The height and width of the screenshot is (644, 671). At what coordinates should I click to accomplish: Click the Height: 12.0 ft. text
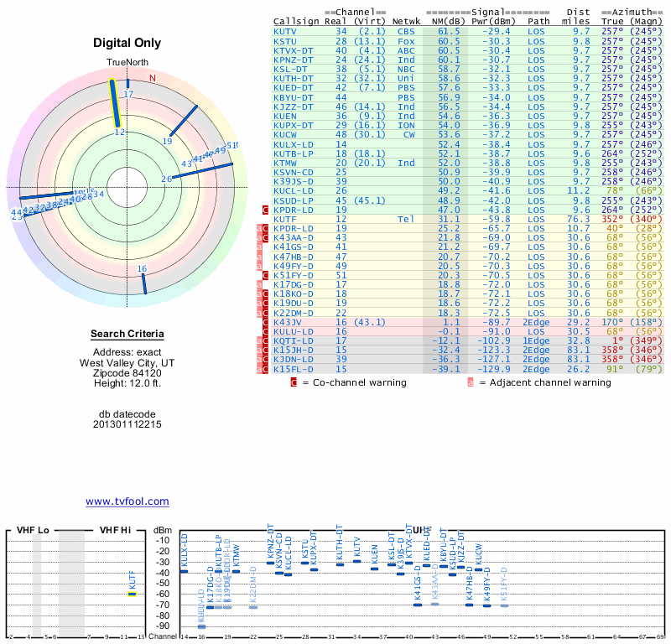coord(127,383)
